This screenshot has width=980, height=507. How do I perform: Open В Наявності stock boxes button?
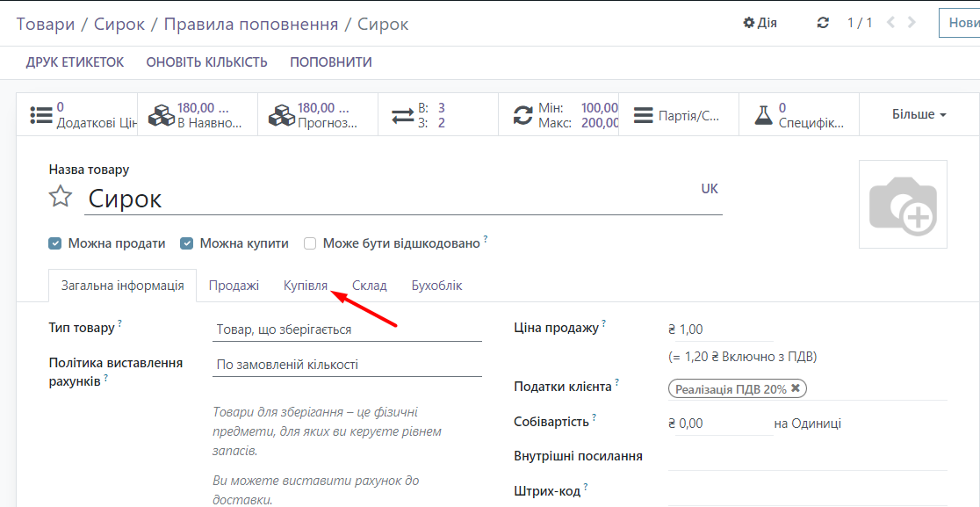(x=198, y=115)
